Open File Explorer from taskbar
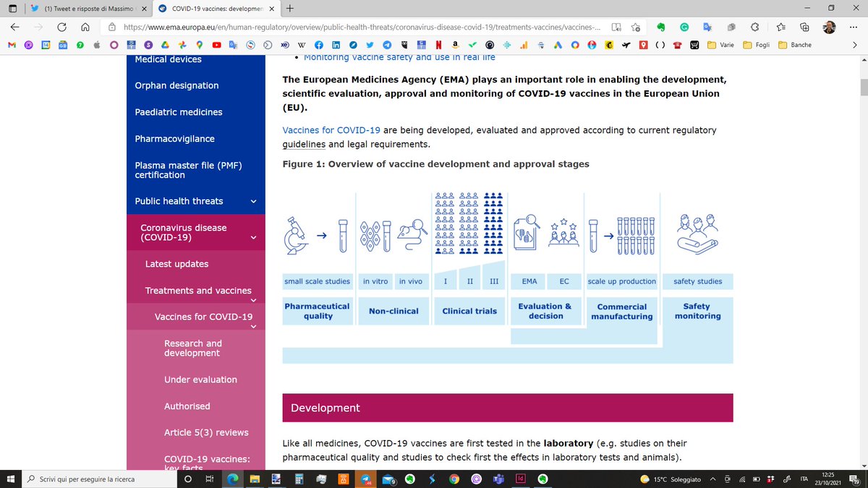Screen dimensions: 868x488 [255, 479]
